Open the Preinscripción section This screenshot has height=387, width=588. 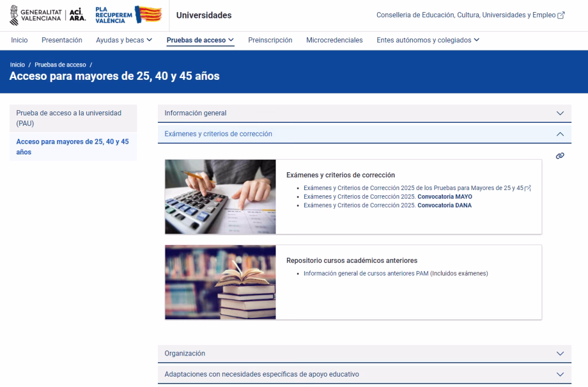point(270,40)
